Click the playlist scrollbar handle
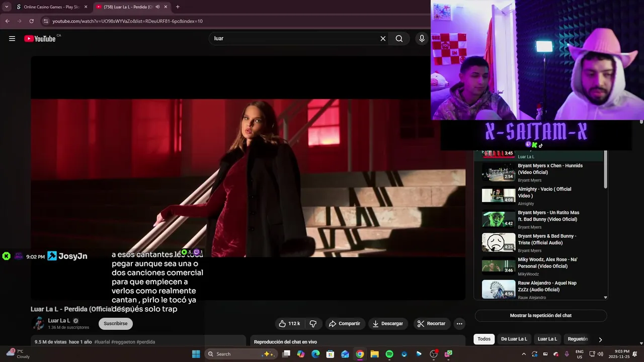The width and height of the screenshot is (644, 362). click(605, 170)
